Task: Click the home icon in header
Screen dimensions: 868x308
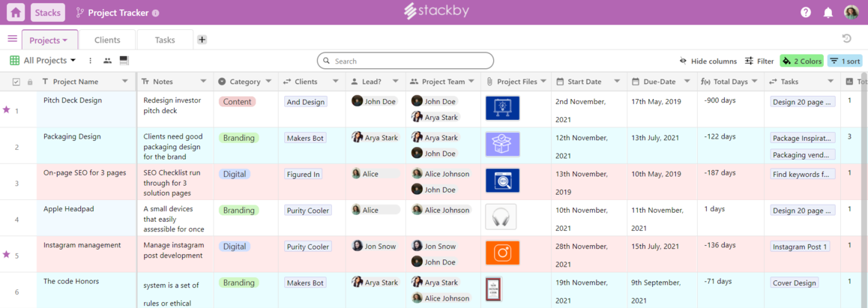Action: (16, 13)
